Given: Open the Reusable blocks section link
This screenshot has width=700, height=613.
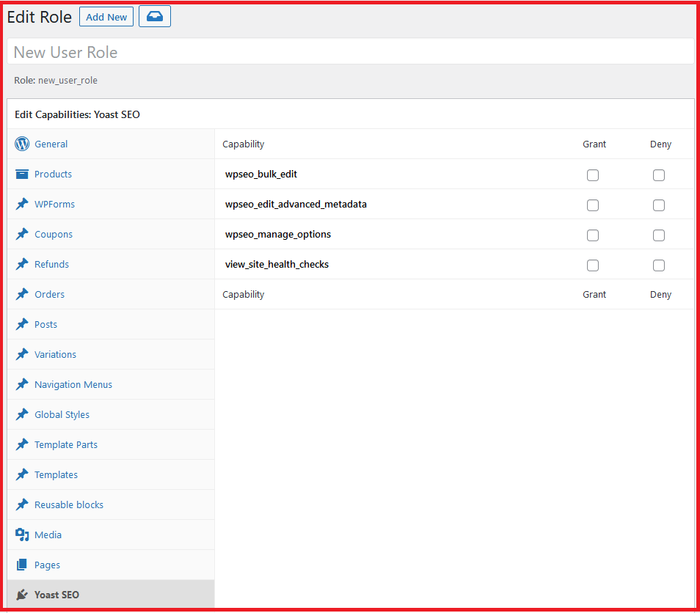Looking at the screenshot, I should click(69, 505).
